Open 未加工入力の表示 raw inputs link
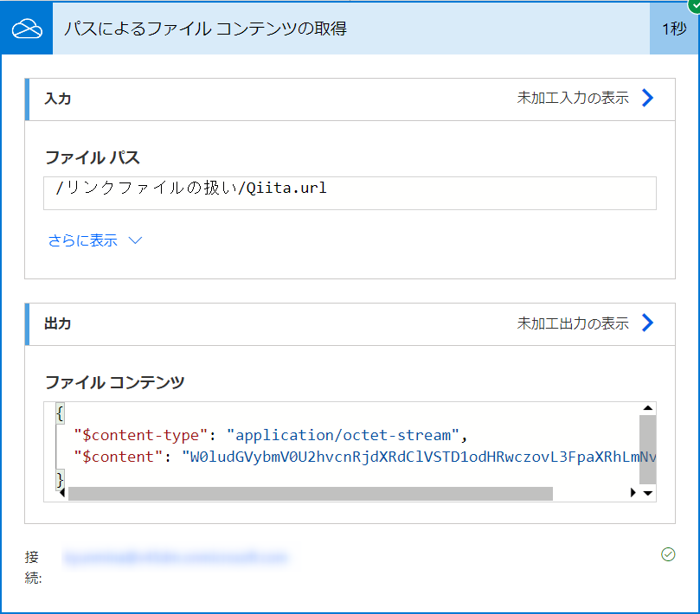Screen dimensions: 700x614 573,98
